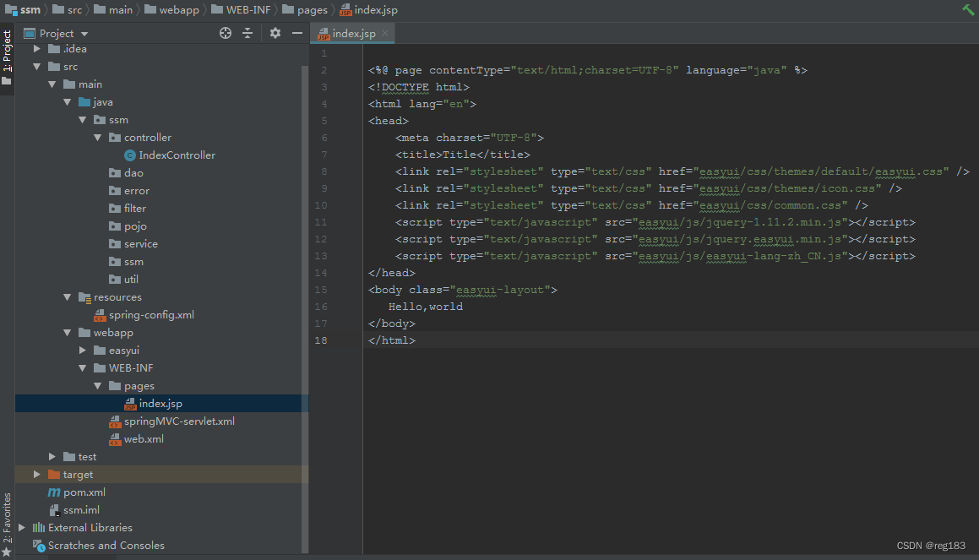Click the green Build hammer icon
The image size is (979, 560).
click(x=968, y=9)
